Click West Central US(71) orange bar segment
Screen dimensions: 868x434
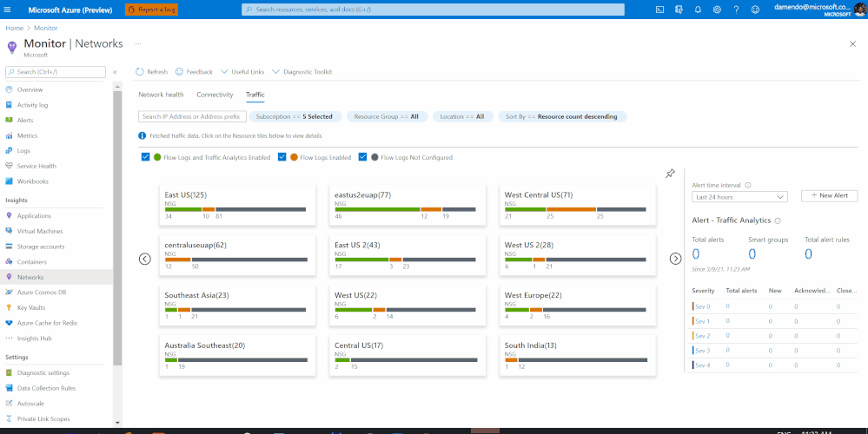572,209
